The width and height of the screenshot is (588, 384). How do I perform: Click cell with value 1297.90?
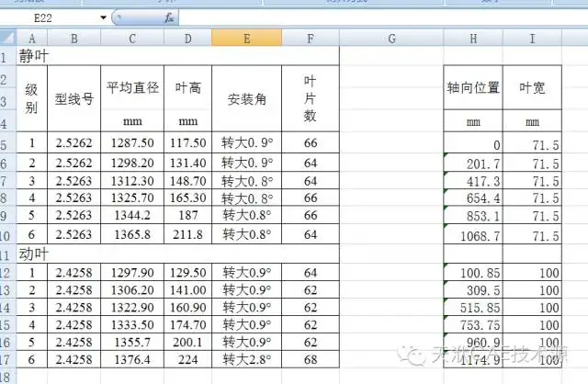click(132, 272)
